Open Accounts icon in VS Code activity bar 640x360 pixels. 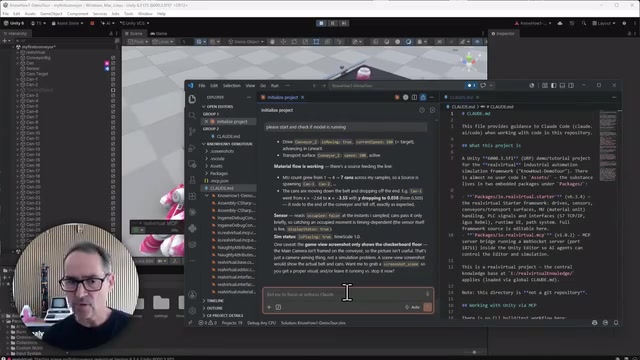(192, 295)
